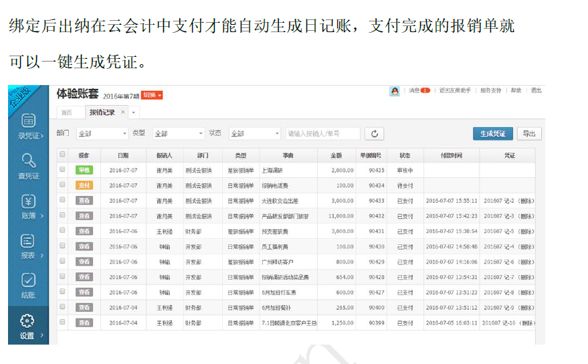
Task: Click the 结账 checkmark icon
Action: pos(29,280)
